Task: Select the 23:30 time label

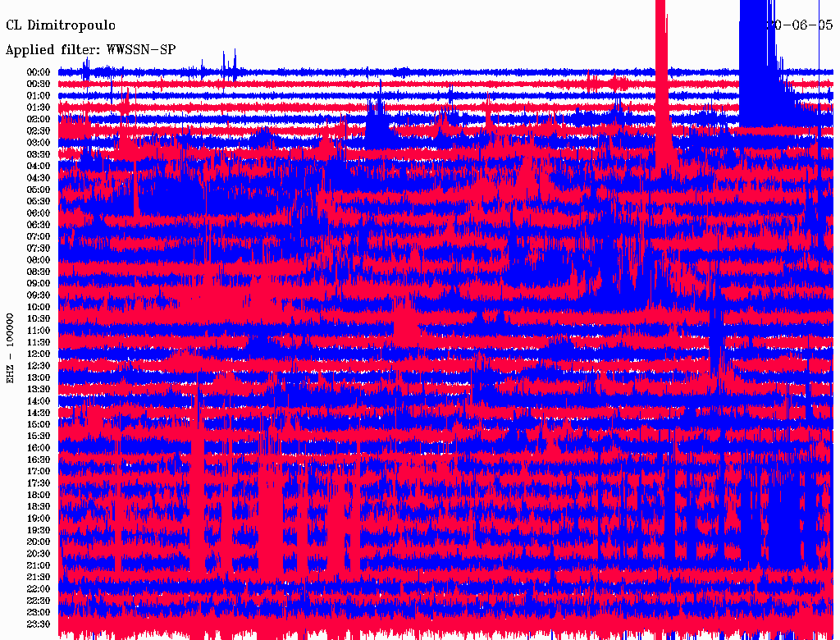Action: point(39,624)
